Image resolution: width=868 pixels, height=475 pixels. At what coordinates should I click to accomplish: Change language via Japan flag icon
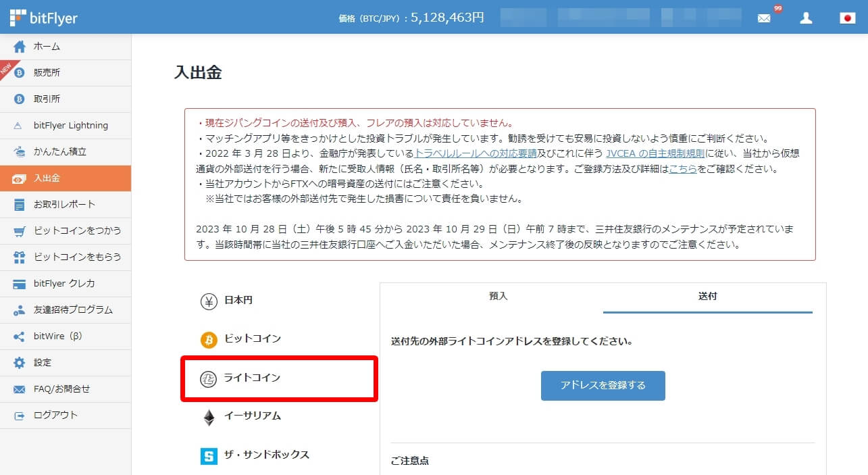(x=847, y=18)
